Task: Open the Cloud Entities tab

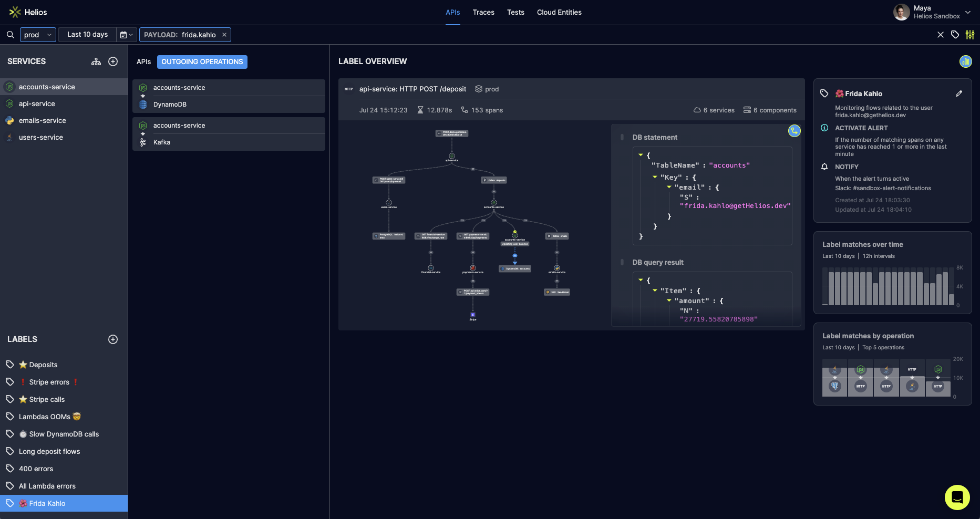Action: 559,12
